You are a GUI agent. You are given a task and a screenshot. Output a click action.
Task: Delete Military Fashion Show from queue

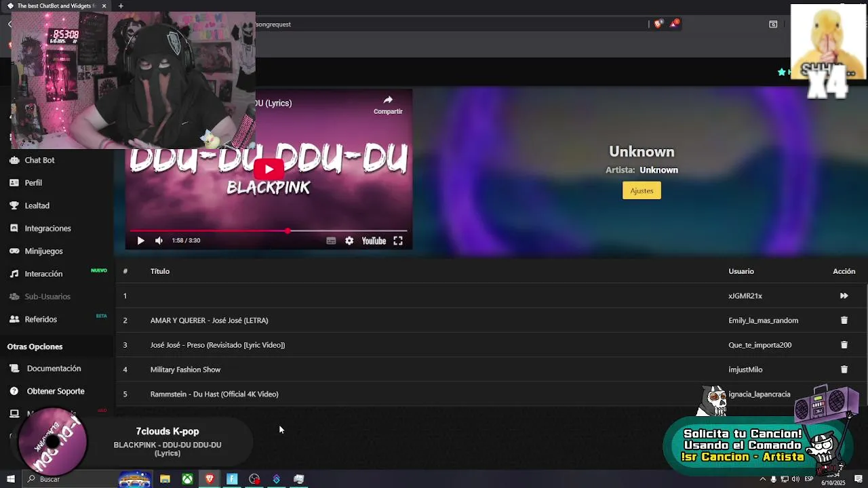point(844,369)
